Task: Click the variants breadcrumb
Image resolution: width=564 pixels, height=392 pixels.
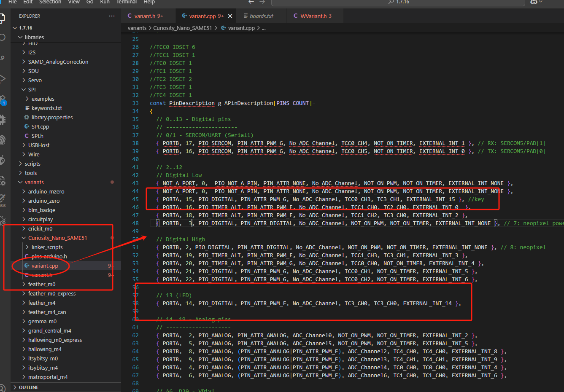Action: coord(137,28)
